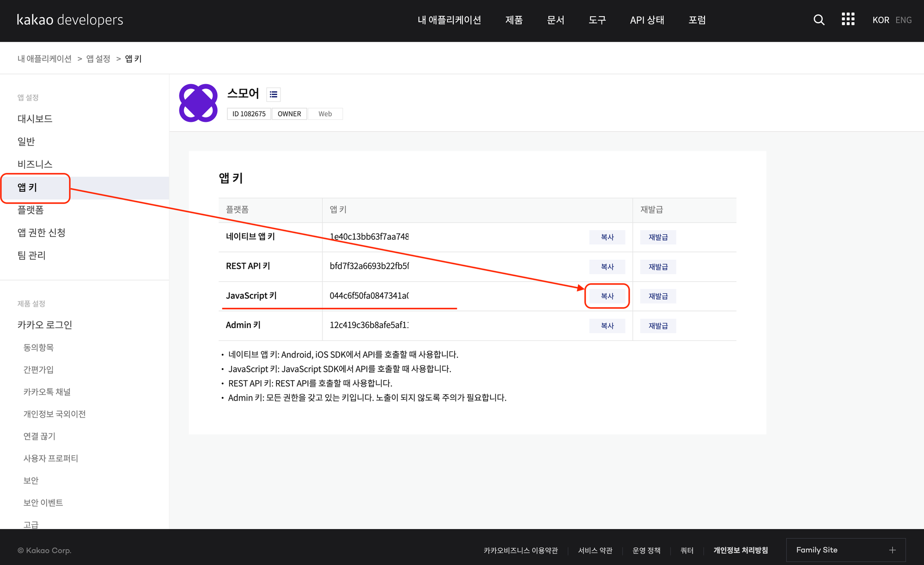
Task: Reissue the Admin 키 with 재발급
Action: (x=658, y=326)
